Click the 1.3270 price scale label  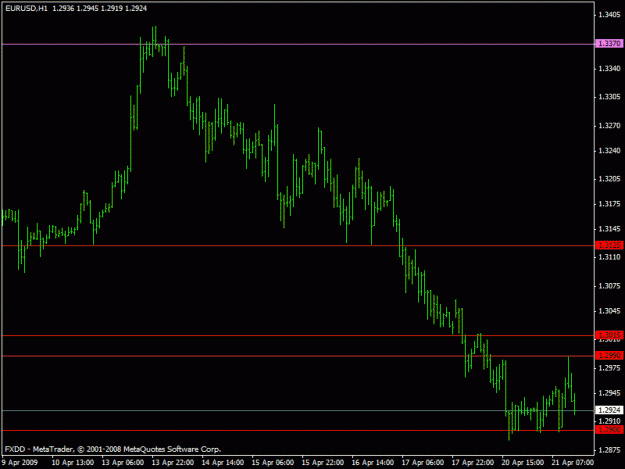(x=609, y=126)
